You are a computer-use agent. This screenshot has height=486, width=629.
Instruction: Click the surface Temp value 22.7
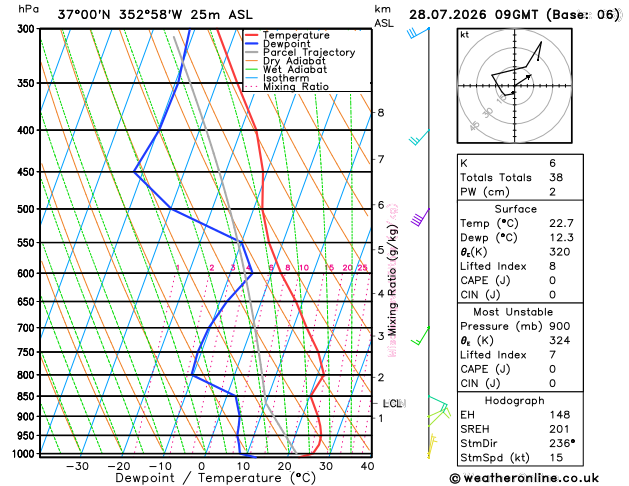[561, 223]
